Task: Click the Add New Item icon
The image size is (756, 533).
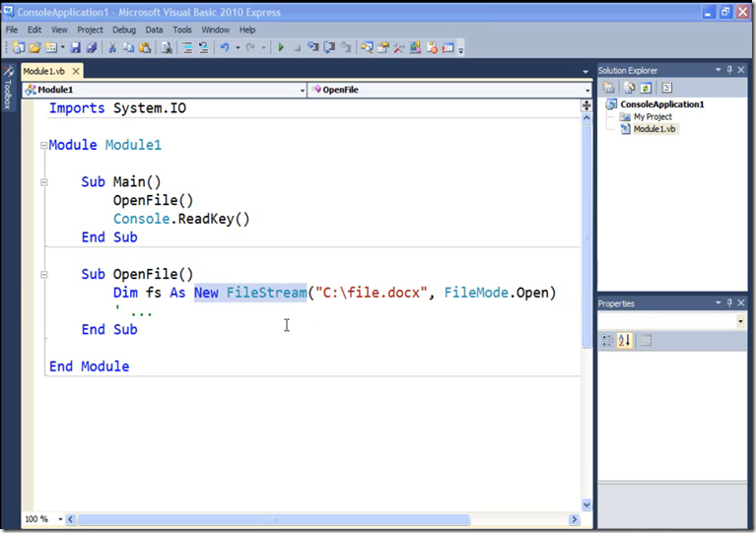Action: pos(50,47)
